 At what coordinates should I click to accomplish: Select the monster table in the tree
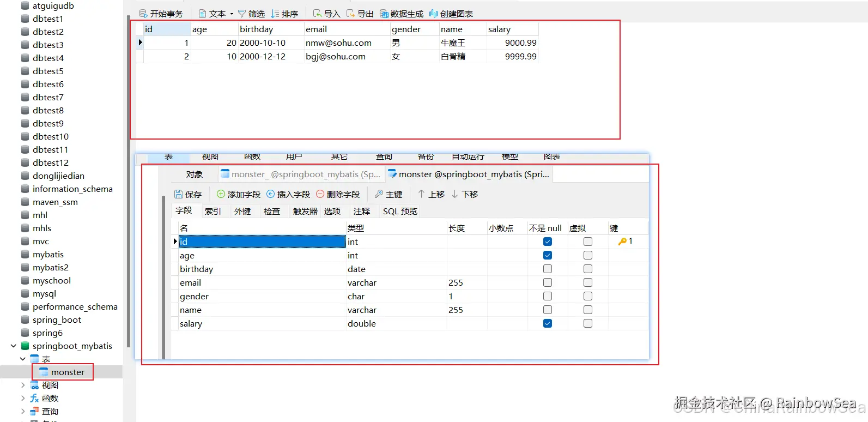point(68,372)
